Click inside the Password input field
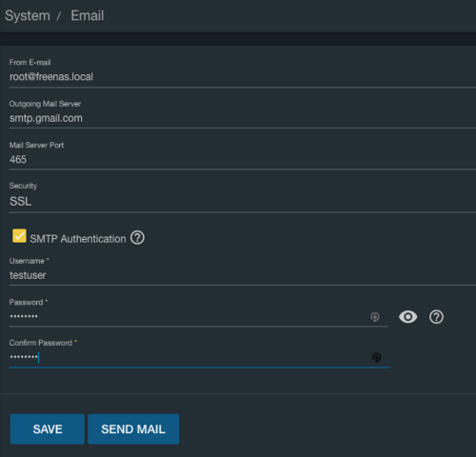Screen dimensions: 476x457 188,317
